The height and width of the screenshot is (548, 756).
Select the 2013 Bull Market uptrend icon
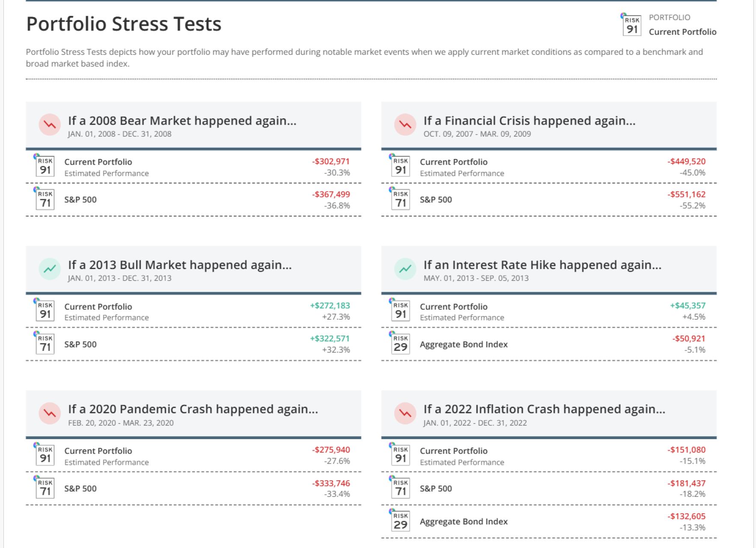click(50, 269)
